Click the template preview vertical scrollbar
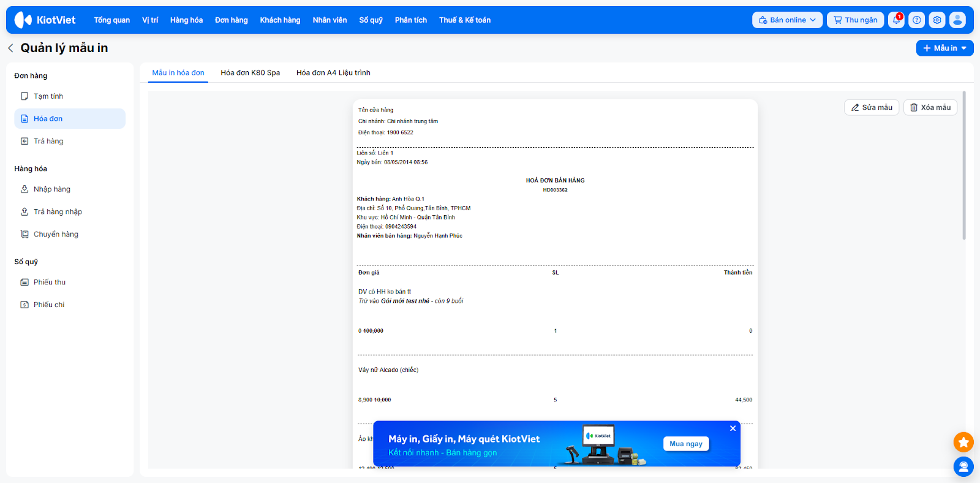This screenshot has height=483, width=980. point(964,165)
